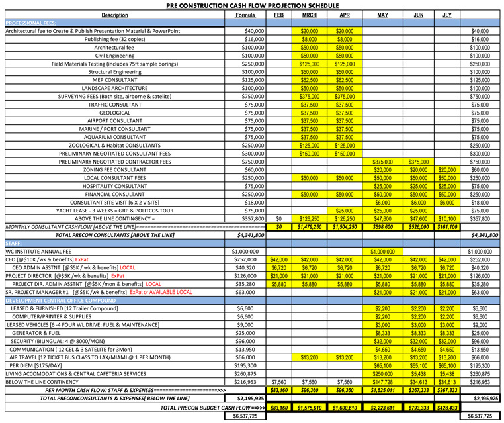Click the Development Central Office Compound header

coord(62,301)
